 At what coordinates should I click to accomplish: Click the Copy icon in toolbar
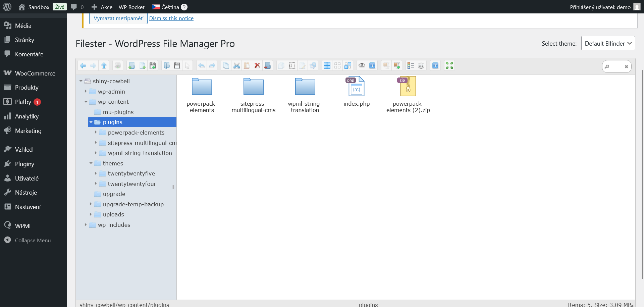[x=226, y=66]
